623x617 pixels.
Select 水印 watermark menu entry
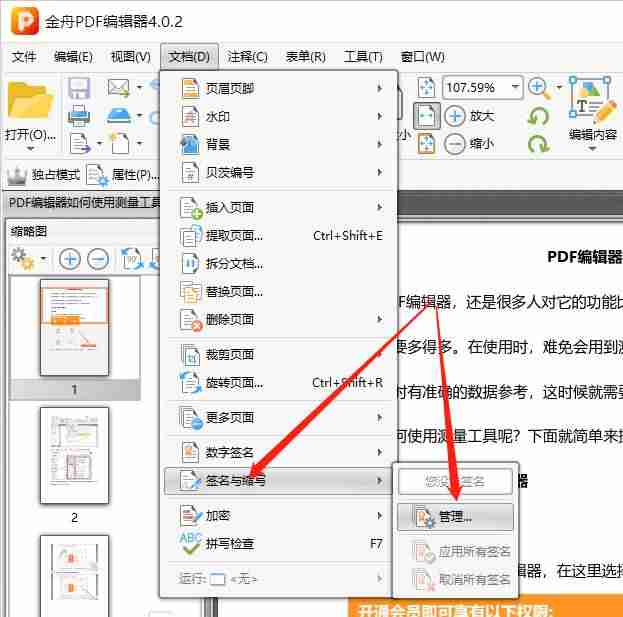[x=278, y=116]
